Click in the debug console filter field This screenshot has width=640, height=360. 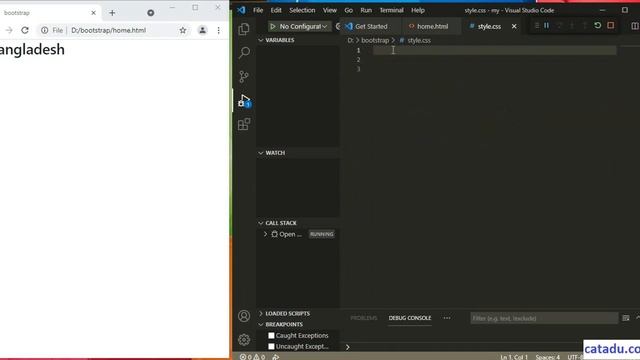[544, 318]
